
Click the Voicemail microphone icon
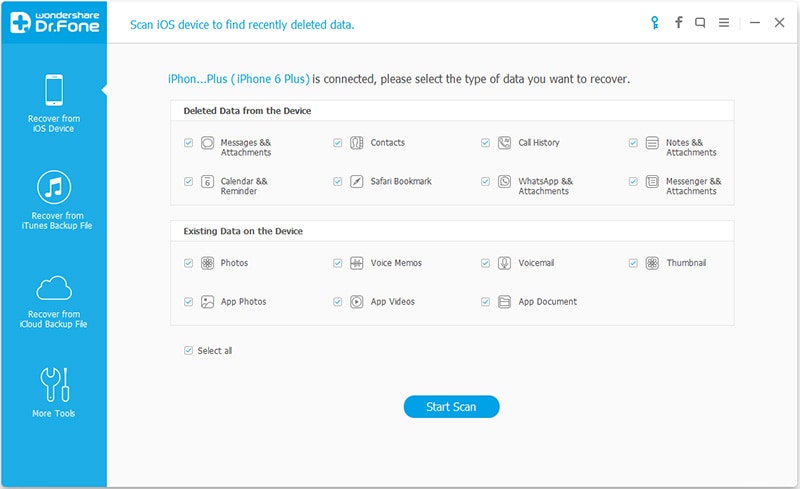click(x=504, y=263)
